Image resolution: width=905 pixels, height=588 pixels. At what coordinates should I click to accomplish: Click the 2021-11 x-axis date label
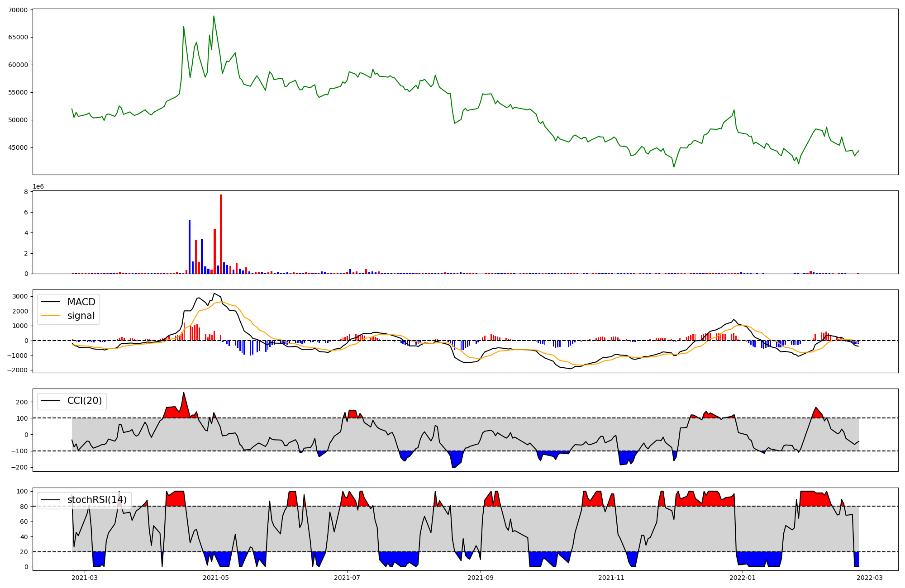[611, 578]
